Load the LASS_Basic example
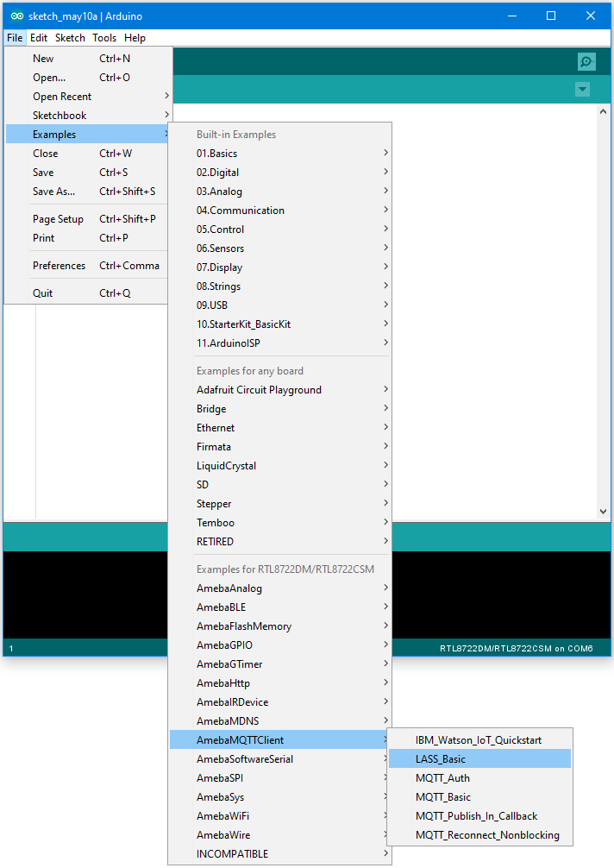The width and height of the screenshot is (614, 868). (479, 759)
